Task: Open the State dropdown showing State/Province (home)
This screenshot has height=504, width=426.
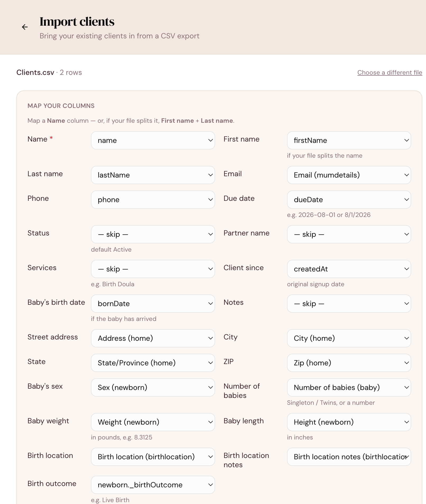Action: (153, 363)
